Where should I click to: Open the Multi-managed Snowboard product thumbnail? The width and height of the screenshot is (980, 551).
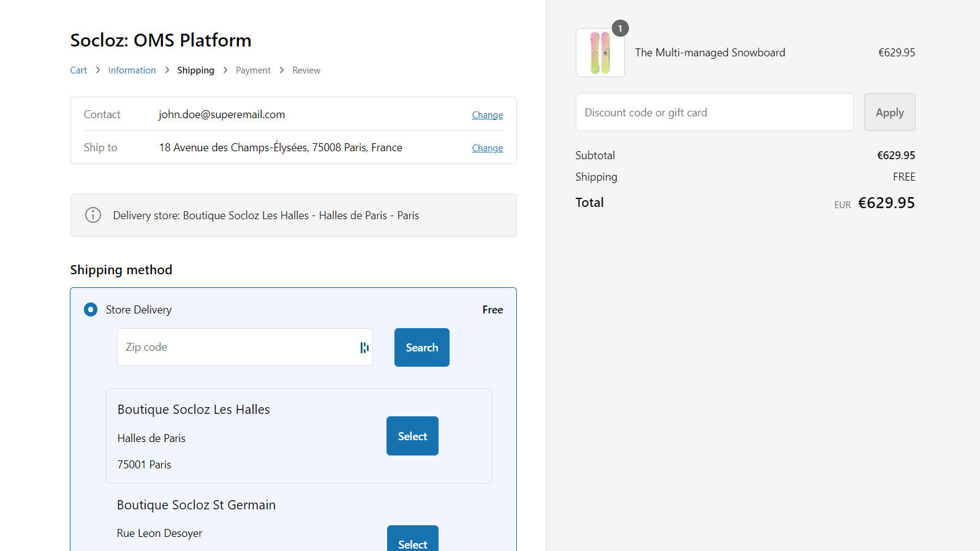pyautogui.click(x=600, y=53)
